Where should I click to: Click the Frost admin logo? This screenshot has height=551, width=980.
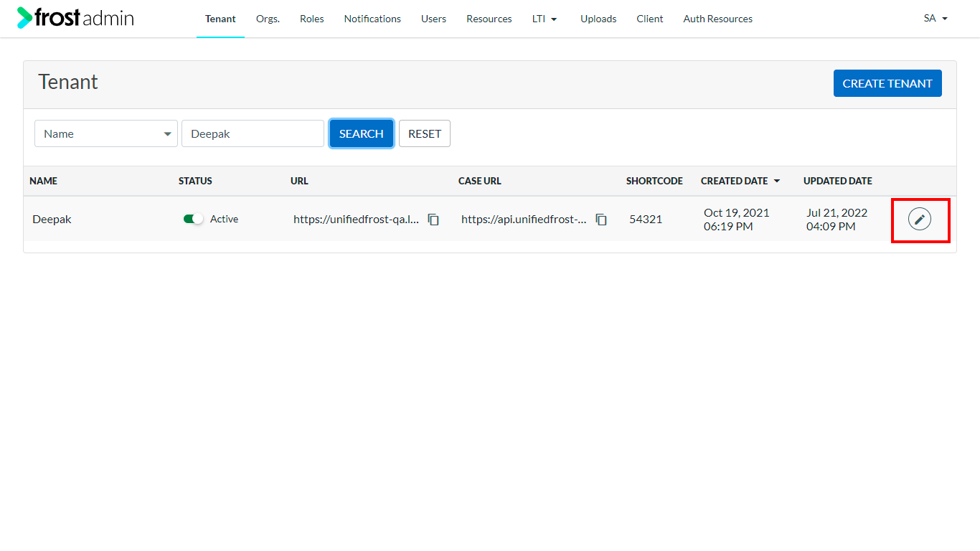click(75, 18)
